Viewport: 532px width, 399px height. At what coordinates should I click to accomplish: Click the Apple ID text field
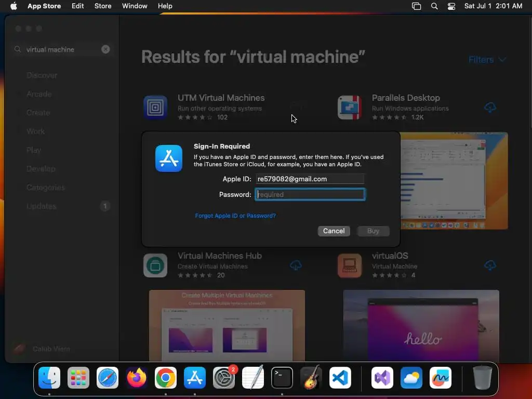310,179
